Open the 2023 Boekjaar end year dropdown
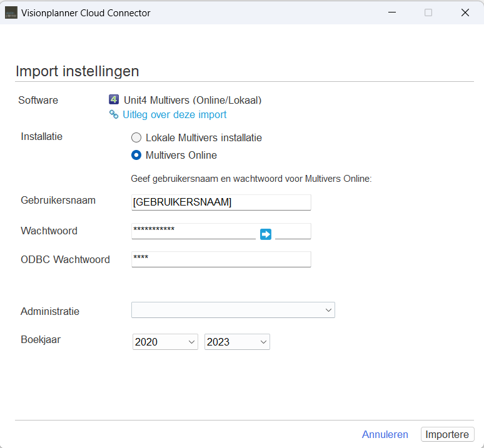The height and width of the screenshot is (448, 484). point(237,342)
